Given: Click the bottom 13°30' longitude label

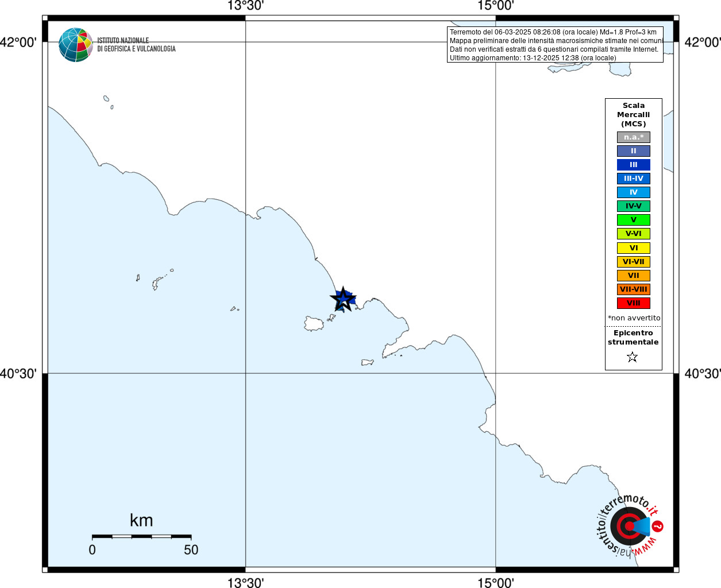Looking at the screenshot, I should pyautogui.click(x=245, y=582).
